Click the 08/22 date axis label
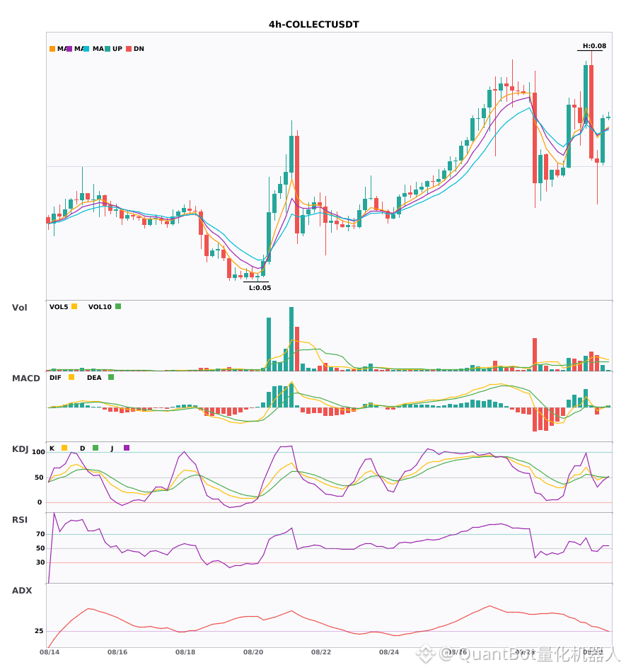 pyautogui.click(x=321, y=652)
